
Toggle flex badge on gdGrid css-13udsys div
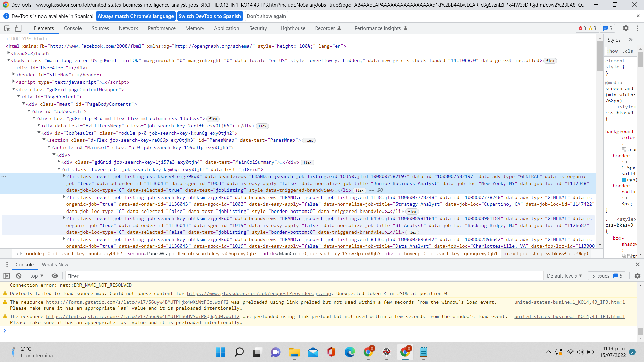213,119
